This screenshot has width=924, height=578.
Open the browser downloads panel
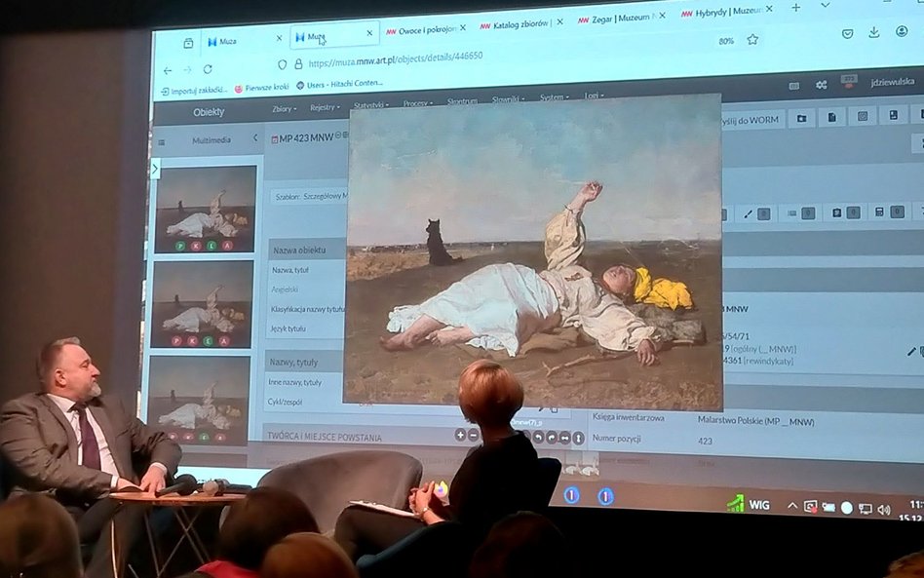click(874, 32)
